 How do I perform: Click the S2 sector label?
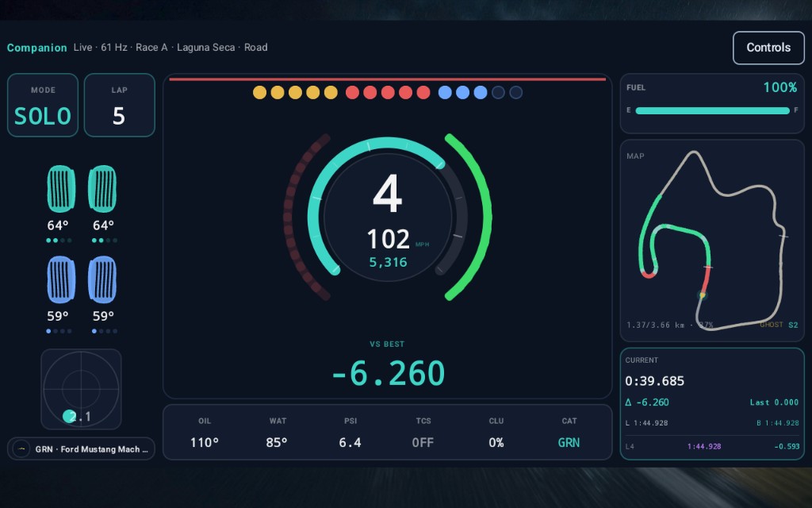pos(793,325)
